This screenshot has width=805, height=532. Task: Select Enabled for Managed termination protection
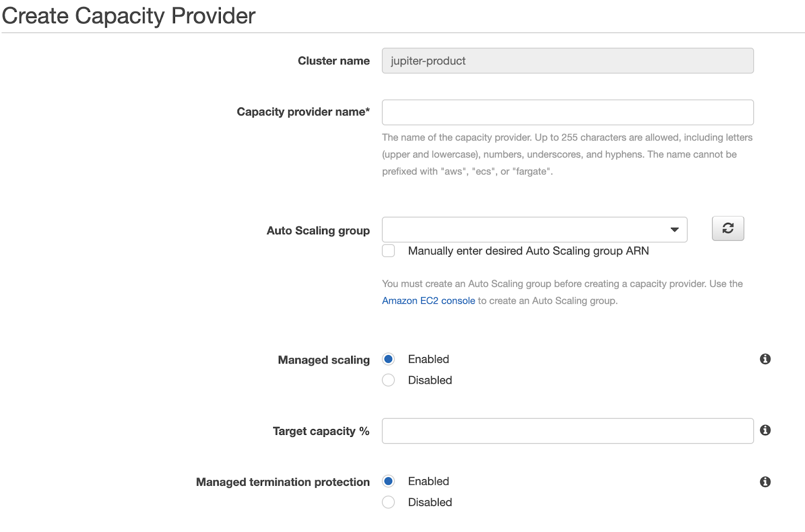point(388,481)
